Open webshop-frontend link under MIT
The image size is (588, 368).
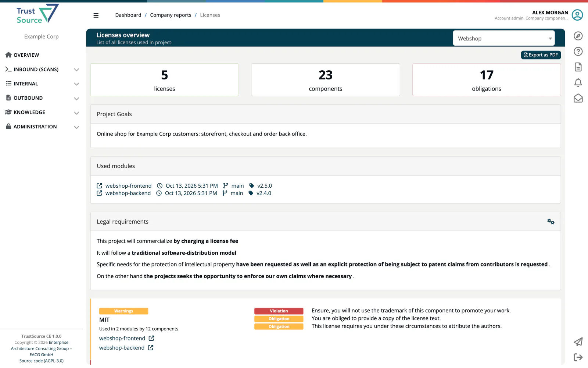pyautogui.click(x=122, y=338)
